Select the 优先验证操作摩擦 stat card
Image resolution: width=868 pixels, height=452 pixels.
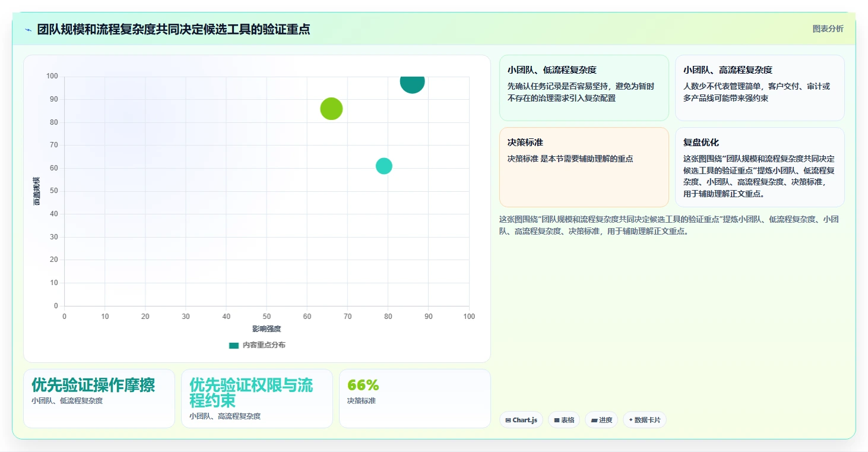click(99, 399)
